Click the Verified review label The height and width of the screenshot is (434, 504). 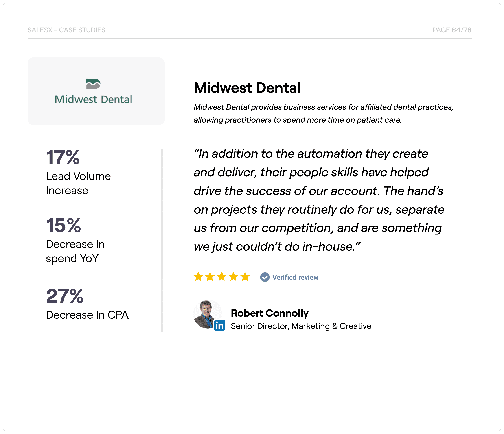coord(295,277)
